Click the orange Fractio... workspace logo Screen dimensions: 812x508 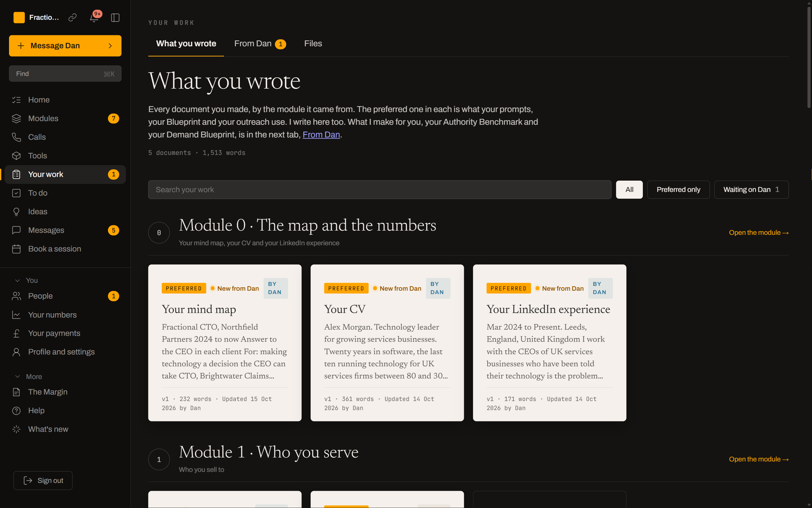(19, 17)
